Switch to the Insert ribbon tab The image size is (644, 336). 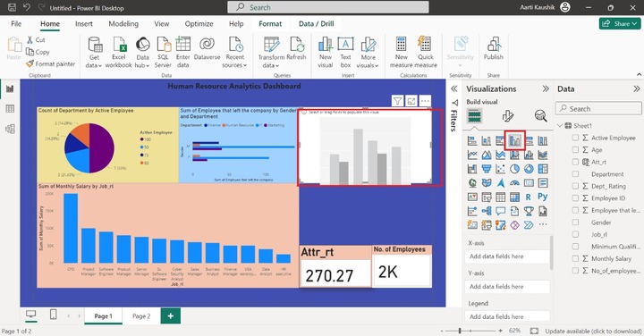click(x=84, y=24)
